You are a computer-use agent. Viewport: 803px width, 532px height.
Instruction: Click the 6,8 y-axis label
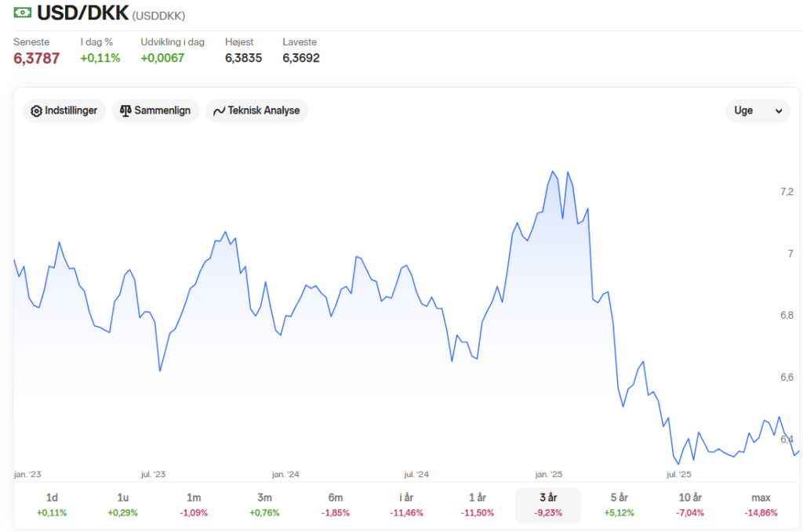tap(787, 316)
